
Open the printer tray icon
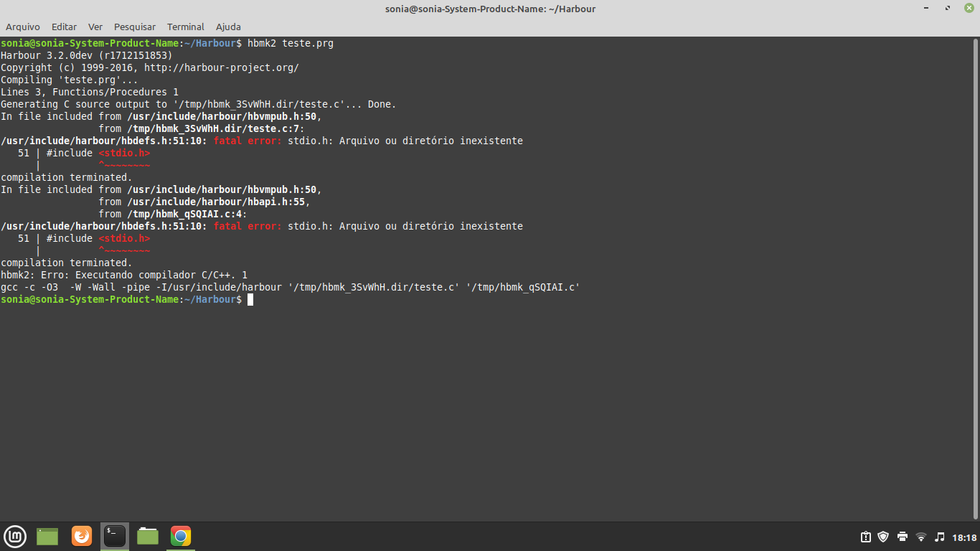[903, 537]
